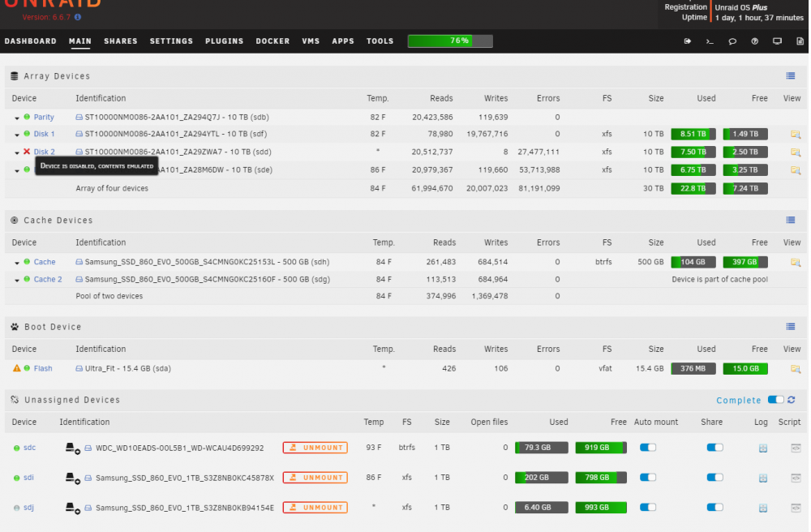811x532 pixels.
Task: Browse Cache contents via View icon
Action: point(796,262)
